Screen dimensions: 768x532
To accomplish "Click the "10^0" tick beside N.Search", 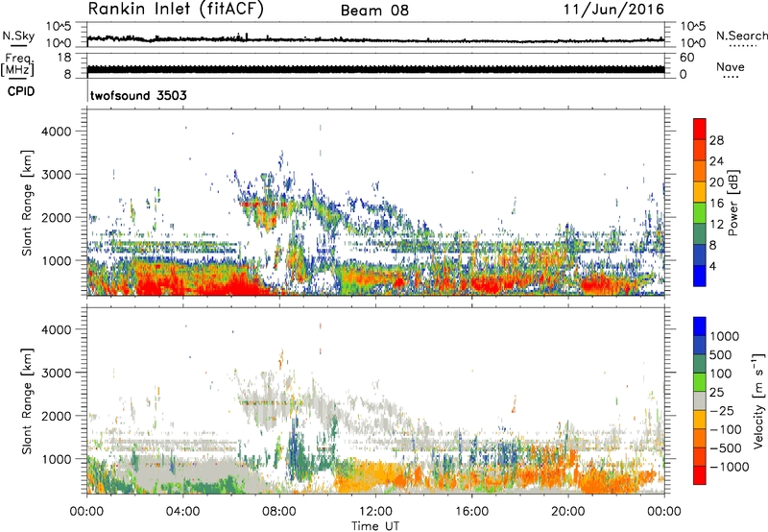I will tap(692, 43).
